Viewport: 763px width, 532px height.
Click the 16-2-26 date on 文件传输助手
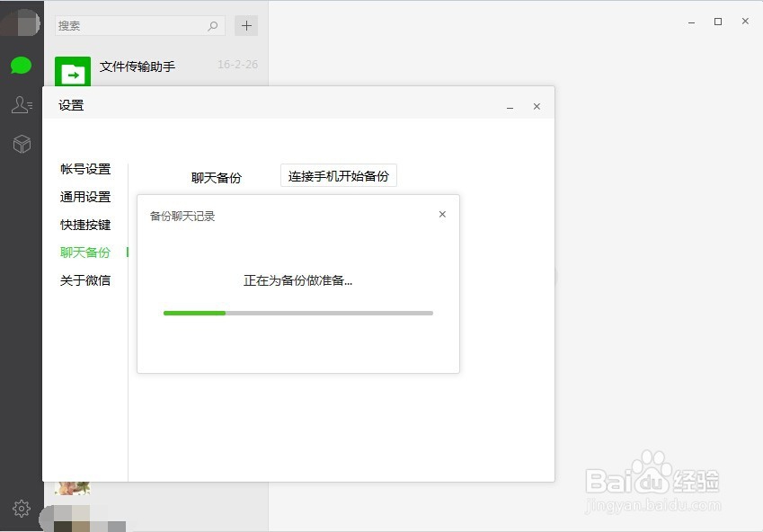point(237,64)
